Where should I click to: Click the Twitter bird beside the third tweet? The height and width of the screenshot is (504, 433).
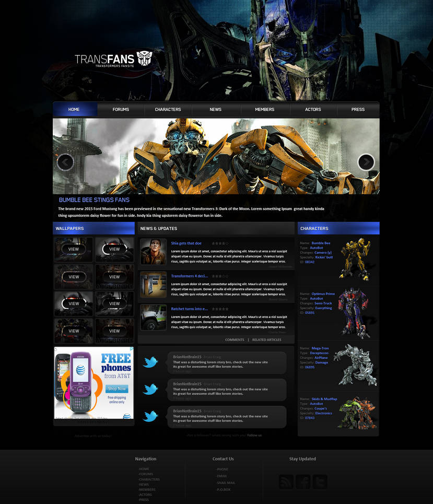151,417
